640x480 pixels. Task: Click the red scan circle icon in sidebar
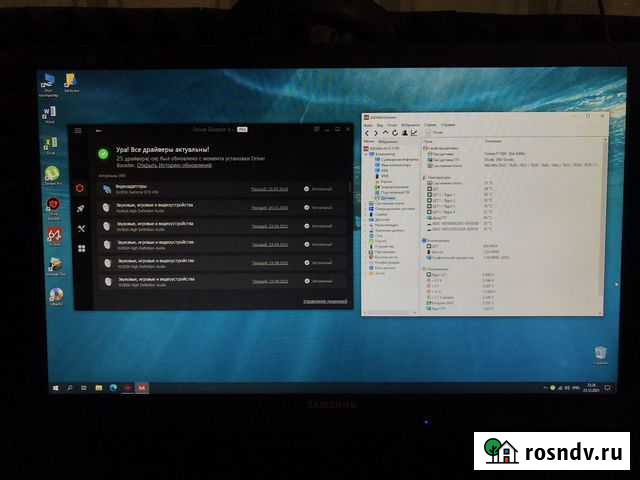click(80, 188)
